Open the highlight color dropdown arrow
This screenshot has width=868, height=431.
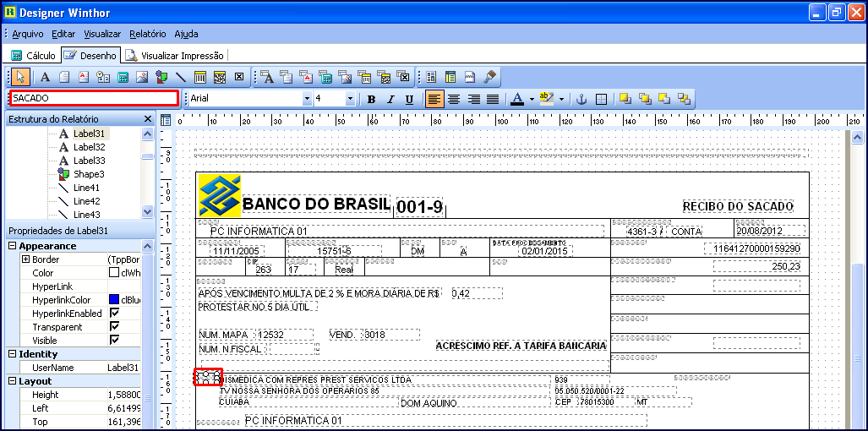(561, 100)
